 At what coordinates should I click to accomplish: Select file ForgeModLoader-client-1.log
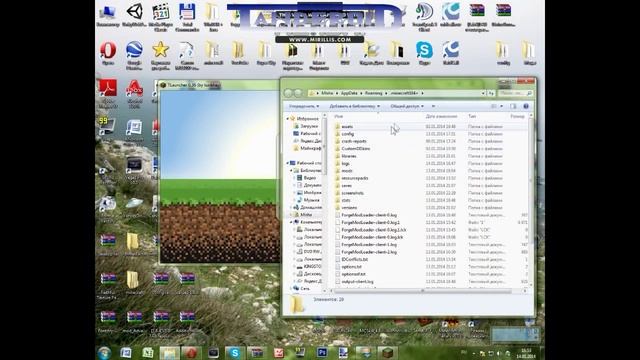(x=369, y=244)
